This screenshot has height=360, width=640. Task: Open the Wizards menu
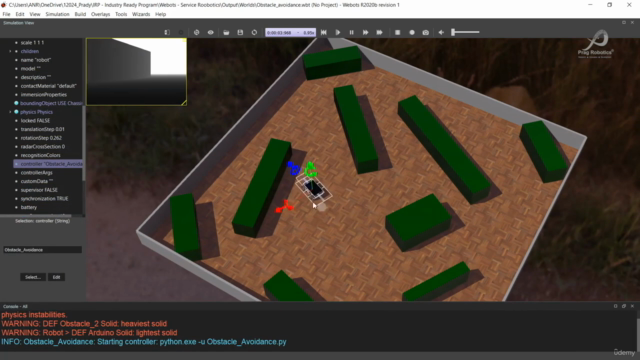click(x=141, y=14)
